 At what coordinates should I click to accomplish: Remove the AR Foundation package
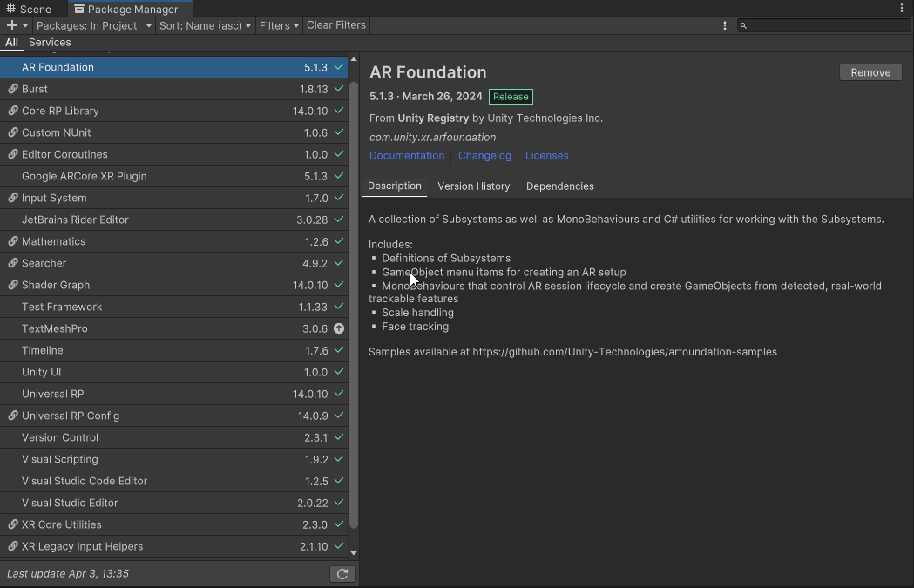tap(870, 72)
